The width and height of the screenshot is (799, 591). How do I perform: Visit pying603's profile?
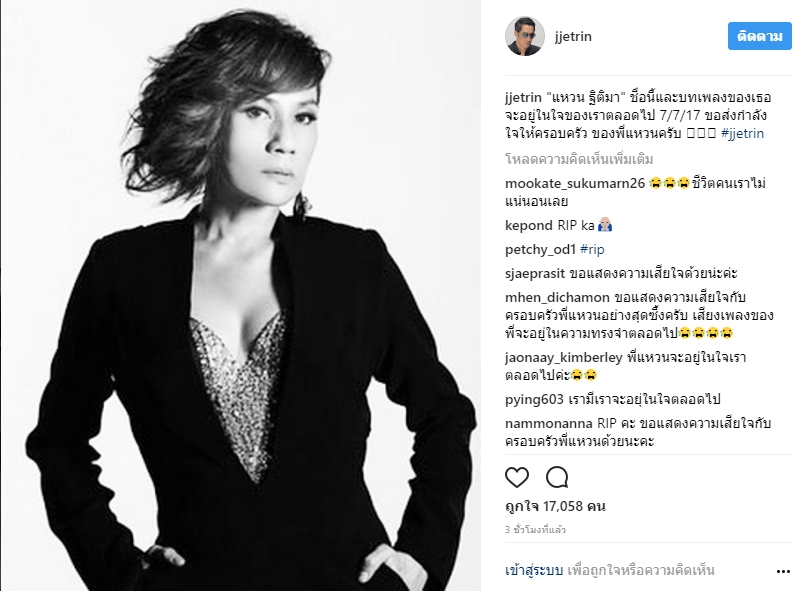tap(534, 399)
